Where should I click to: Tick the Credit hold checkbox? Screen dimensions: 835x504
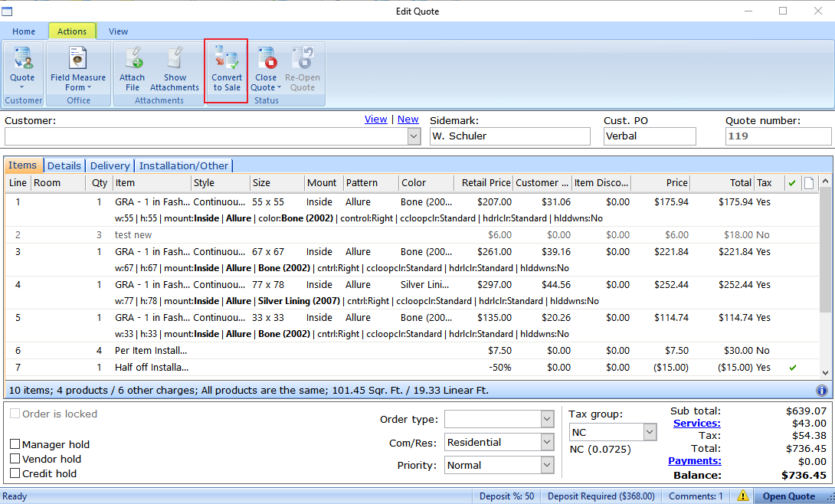pyautogui.click(x=15, y=473)
